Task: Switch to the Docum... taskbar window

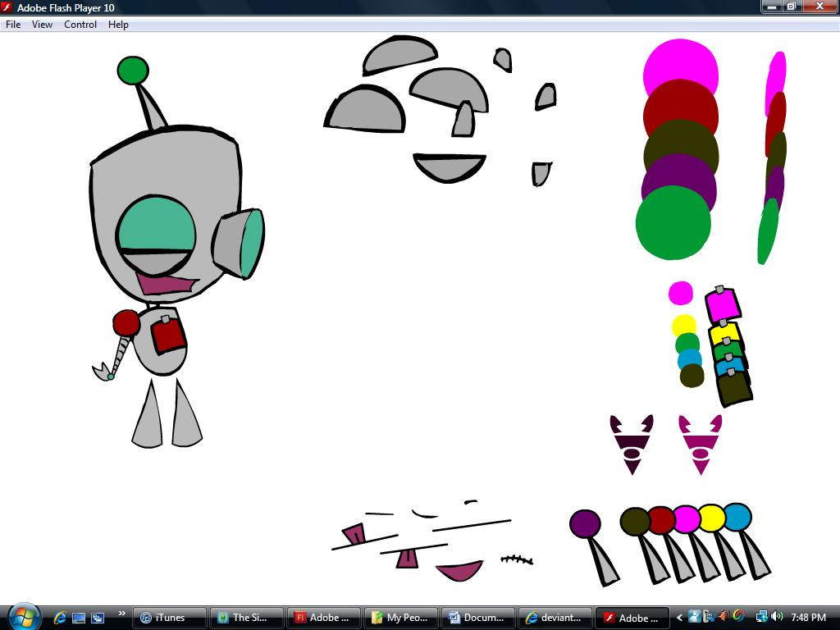Action: tap(478, 618)
